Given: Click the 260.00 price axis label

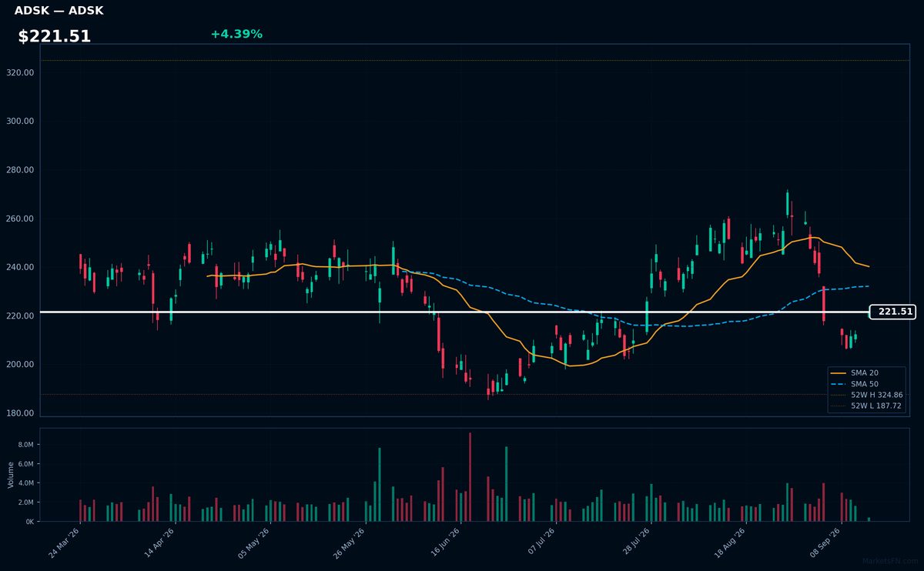Looking at the screenshot, I should [x=20, y=219].
